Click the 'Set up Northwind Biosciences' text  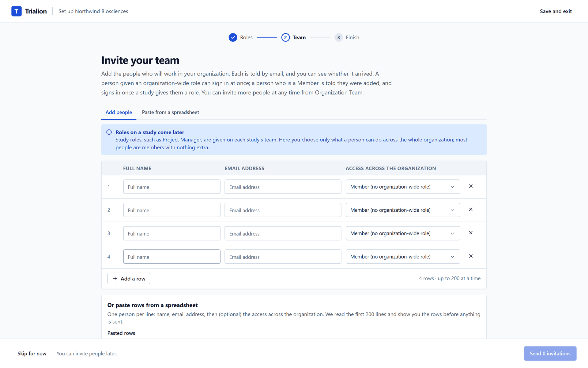point(93,11)
